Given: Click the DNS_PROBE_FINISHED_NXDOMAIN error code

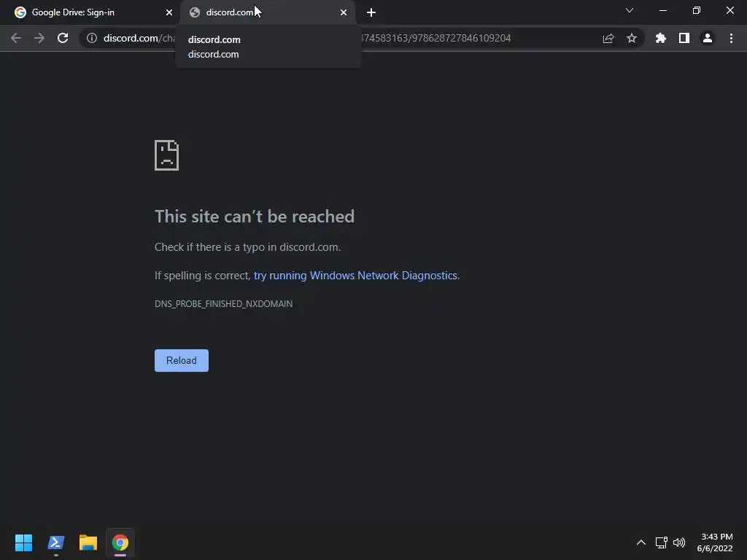Looking at the screenshot, I should pos(223,304).
